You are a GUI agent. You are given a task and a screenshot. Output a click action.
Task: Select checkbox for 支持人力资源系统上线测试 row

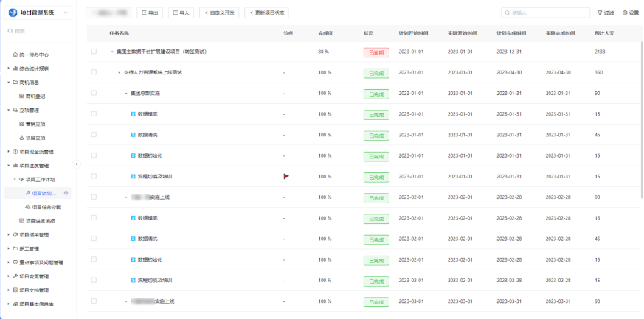tap(94, 73)
